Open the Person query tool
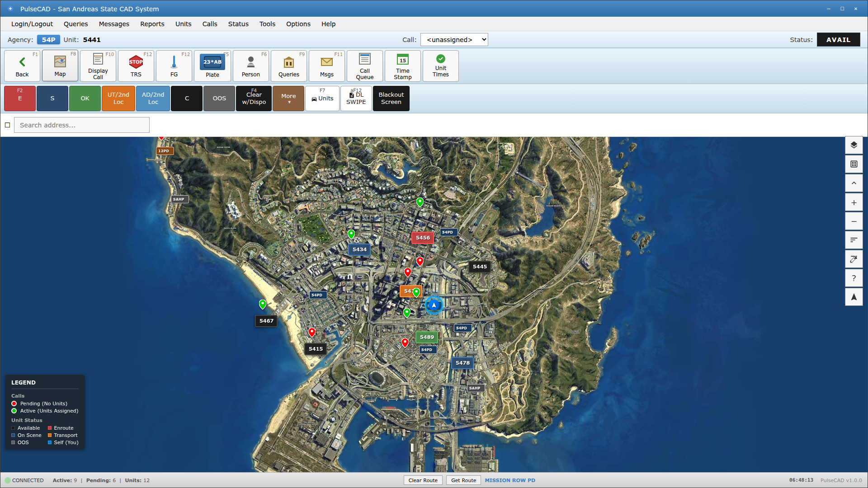 pos(250,66)
